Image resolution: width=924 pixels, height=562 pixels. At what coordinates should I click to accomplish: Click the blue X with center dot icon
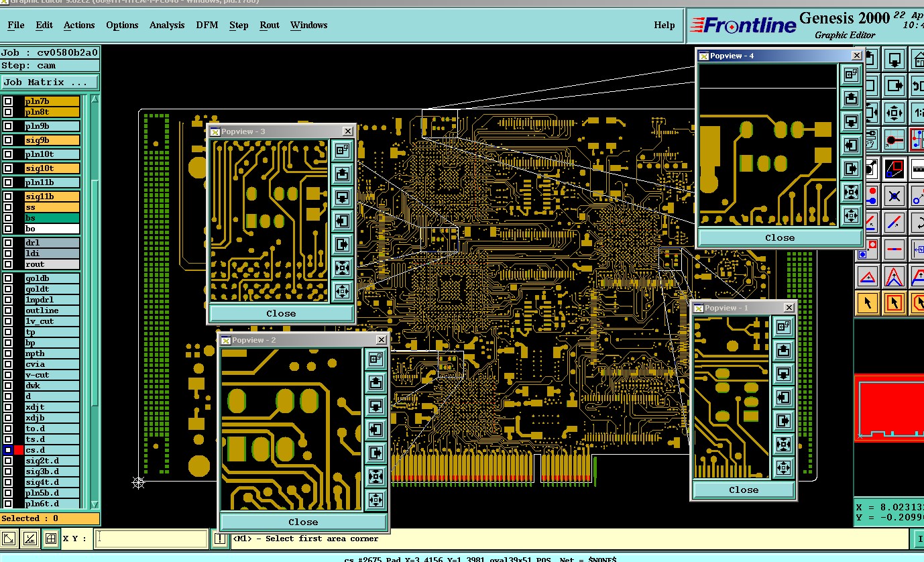pyautogui.click(x=894, y=196)
